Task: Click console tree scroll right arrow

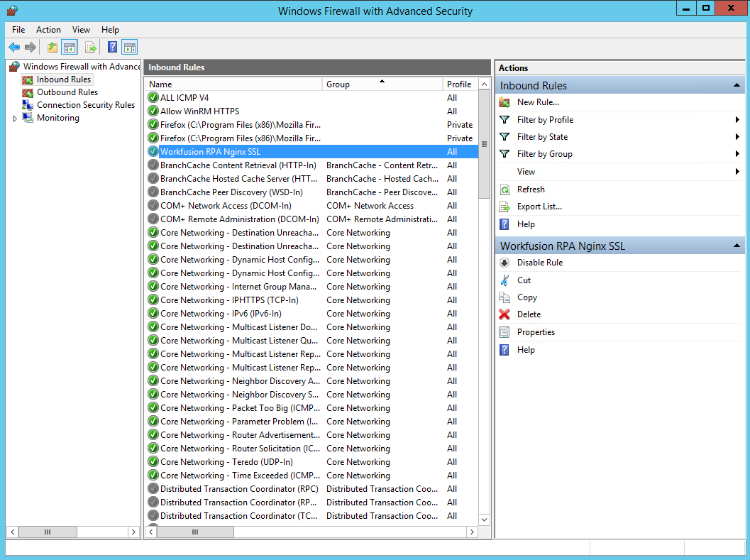Action: click(x=133, y=532)
